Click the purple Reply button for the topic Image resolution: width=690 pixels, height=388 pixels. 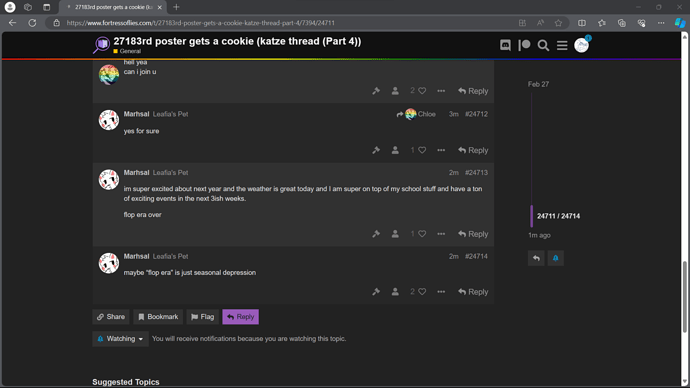click(x=240, y=317)
